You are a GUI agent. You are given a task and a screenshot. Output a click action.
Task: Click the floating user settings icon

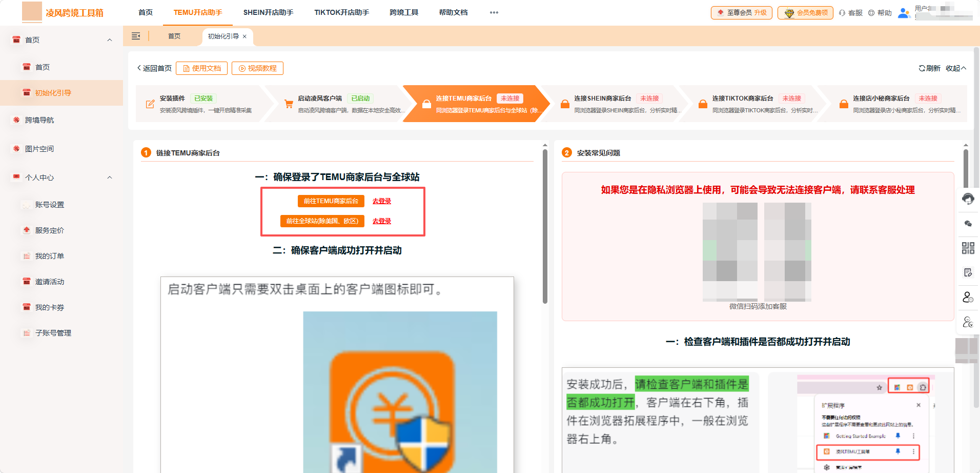click(x=968, y=322)
